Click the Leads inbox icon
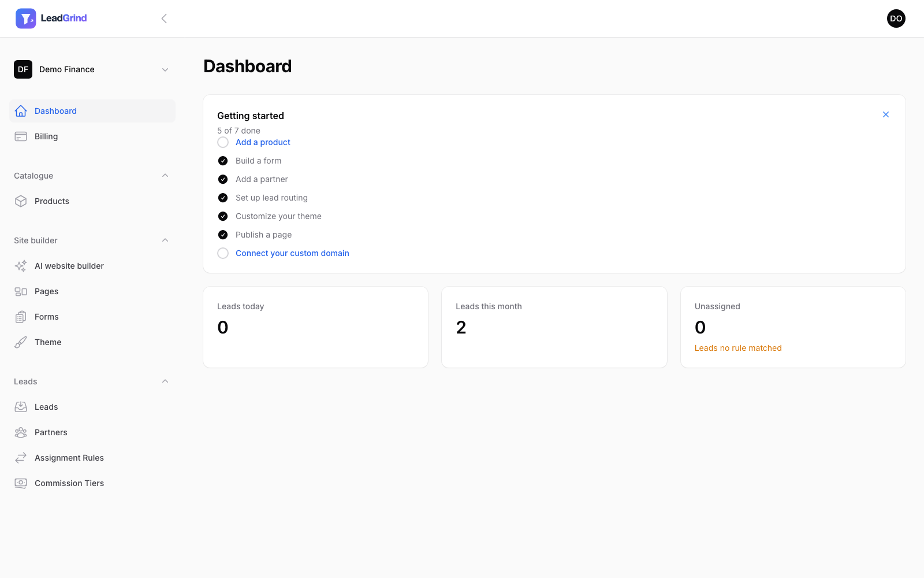The height and width of the screenshot is (578, 924). tap(21, 407)
